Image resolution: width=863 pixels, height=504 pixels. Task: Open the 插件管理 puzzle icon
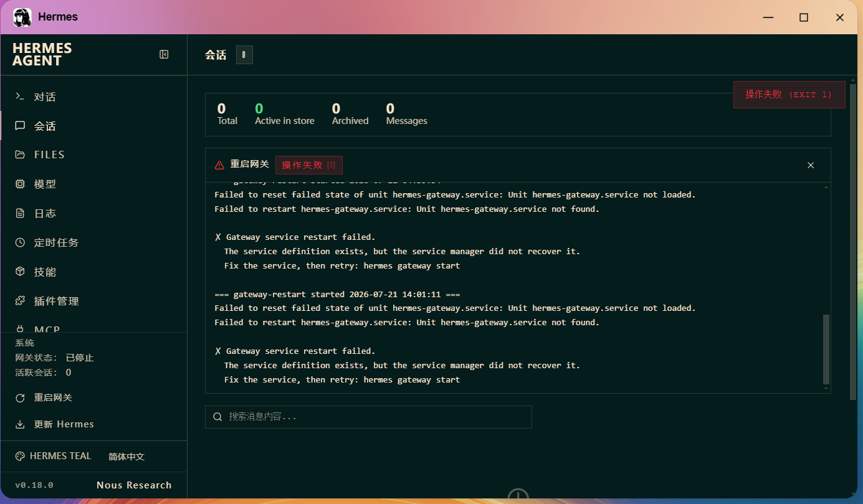pyautogui.click(x=20, y=301)
